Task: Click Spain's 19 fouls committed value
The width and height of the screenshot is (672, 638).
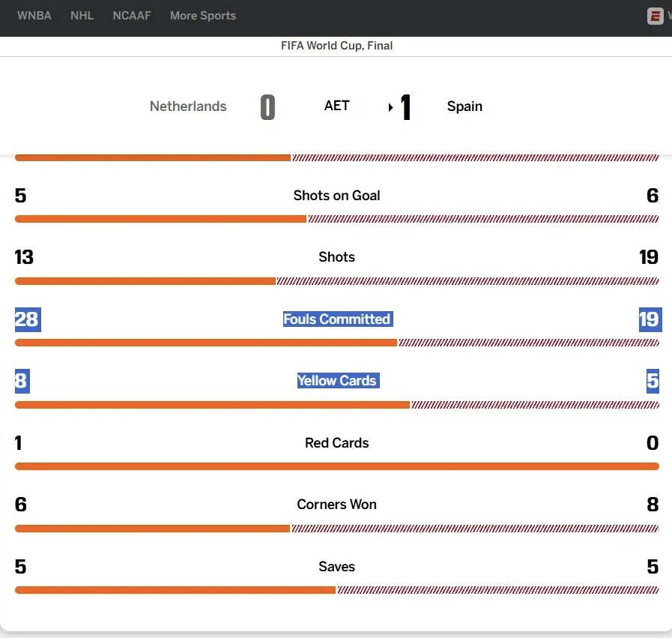Action: [x=650, y=319]
